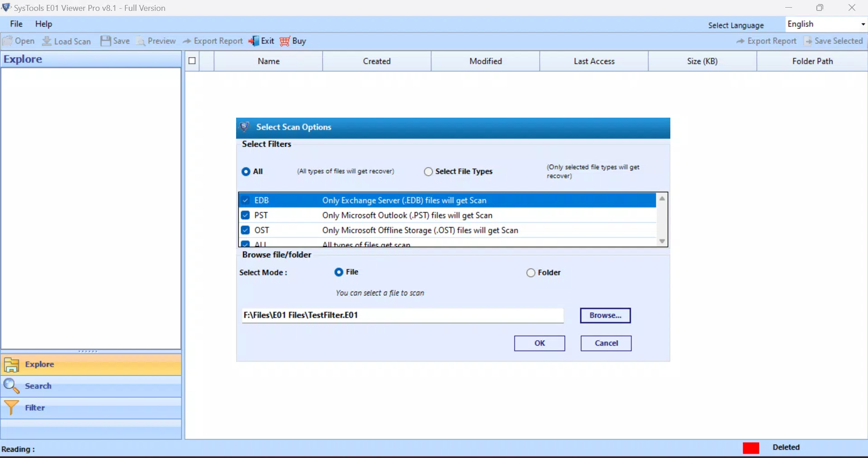Confirm scan options with OK
The width and height of the screenshot is (868, 458).
click(x=540, y=343)
